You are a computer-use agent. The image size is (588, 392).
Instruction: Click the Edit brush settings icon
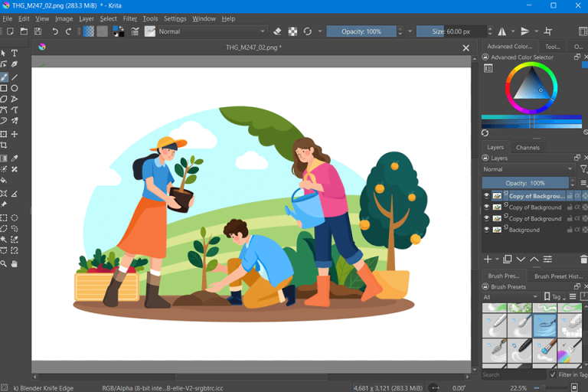[x=135, y=31]
